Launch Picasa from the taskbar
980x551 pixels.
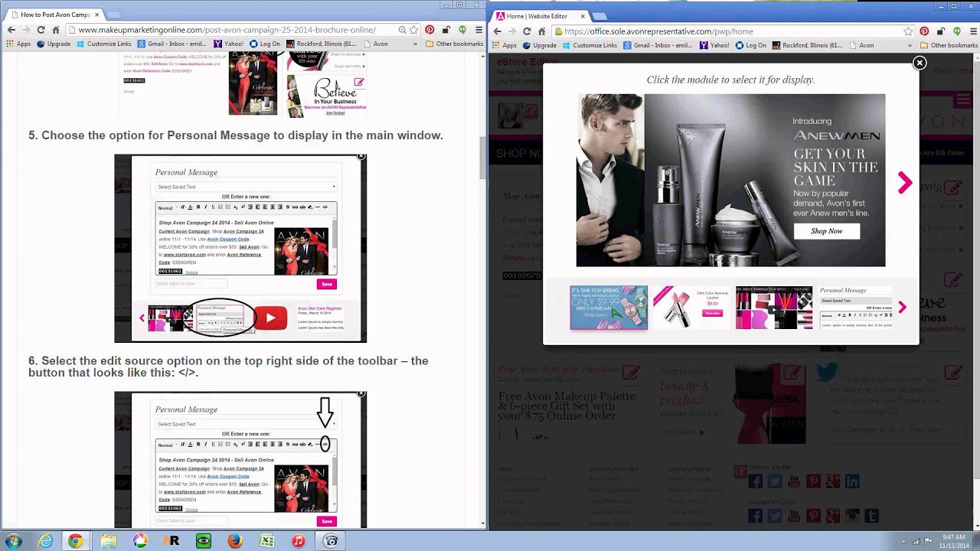pyautogui.click(x=140, y=541)
